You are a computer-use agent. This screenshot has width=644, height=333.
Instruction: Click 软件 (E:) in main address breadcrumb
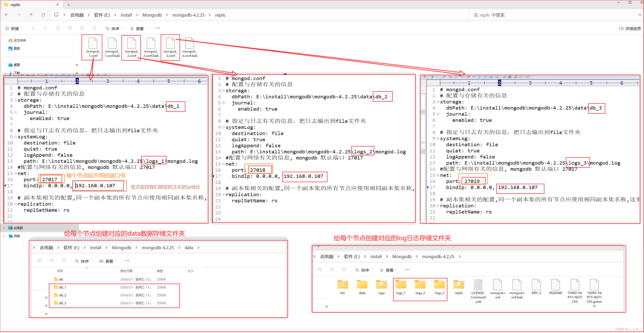pos(102,15)
